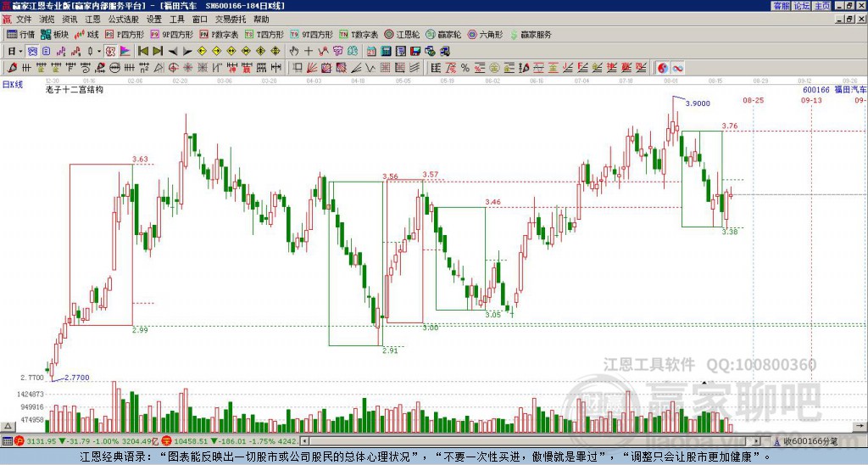Image resolution: width=868 pixels, height=465 pixels.
Task: Open the 9P四方形 tool
Action: pos(171,34)
